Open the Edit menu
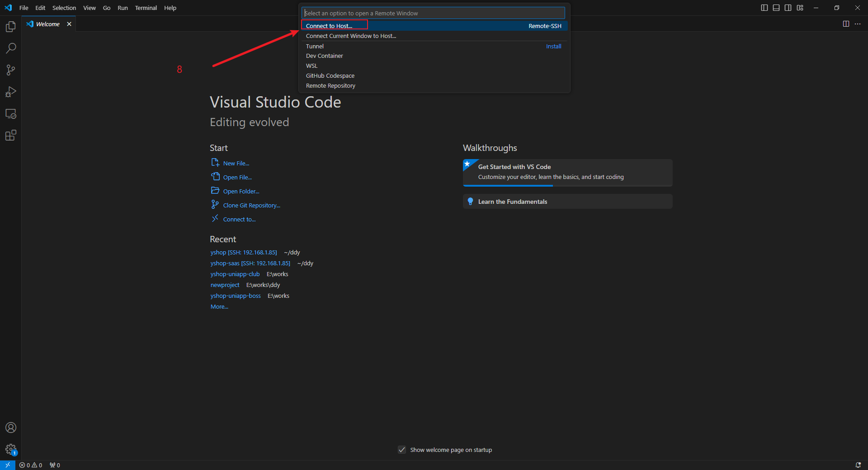The image size is (868, 470). [x=40, y=8]
